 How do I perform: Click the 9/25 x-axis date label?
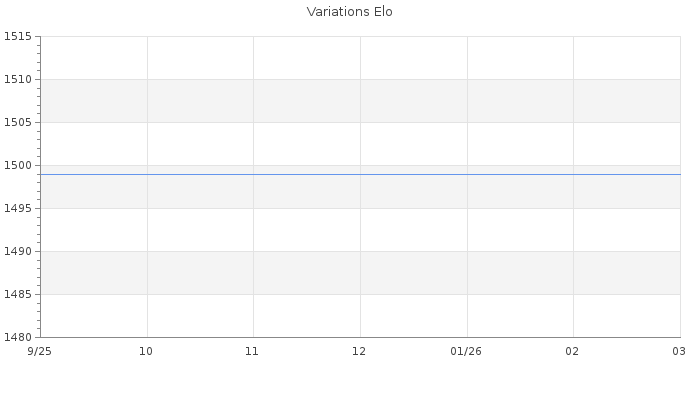(40, 352)
